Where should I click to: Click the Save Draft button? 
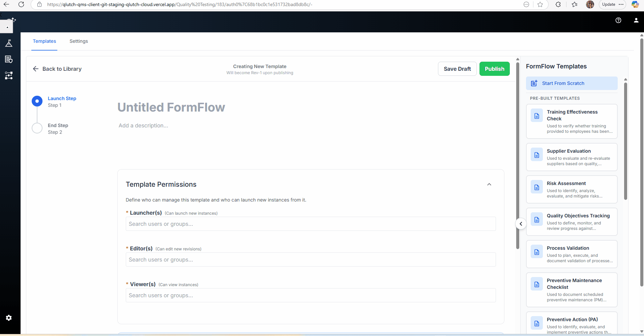pyautogui.click(x=457, y=69)
